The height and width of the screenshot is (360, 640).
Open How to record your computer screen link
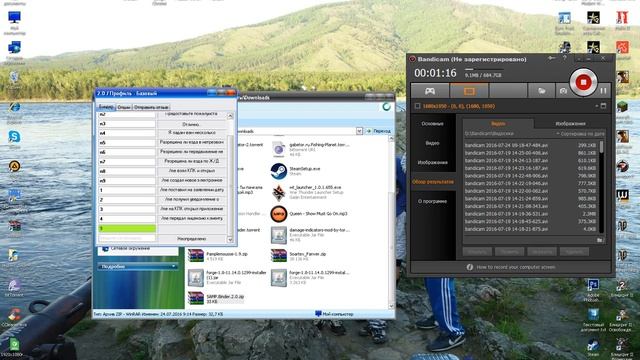(x=516, y=267)
